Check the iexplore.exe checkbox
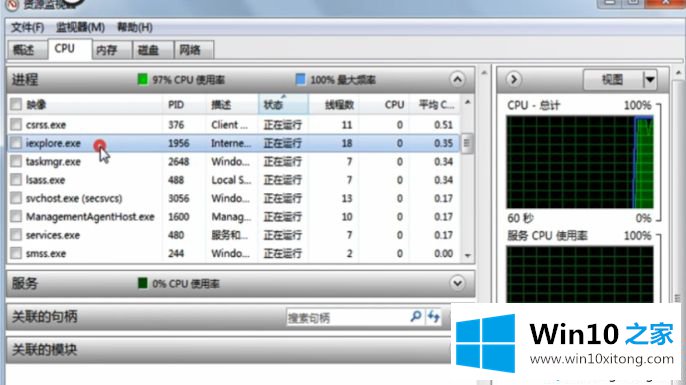The height and width of the screenshot is (385, 686). coord(16,143)
